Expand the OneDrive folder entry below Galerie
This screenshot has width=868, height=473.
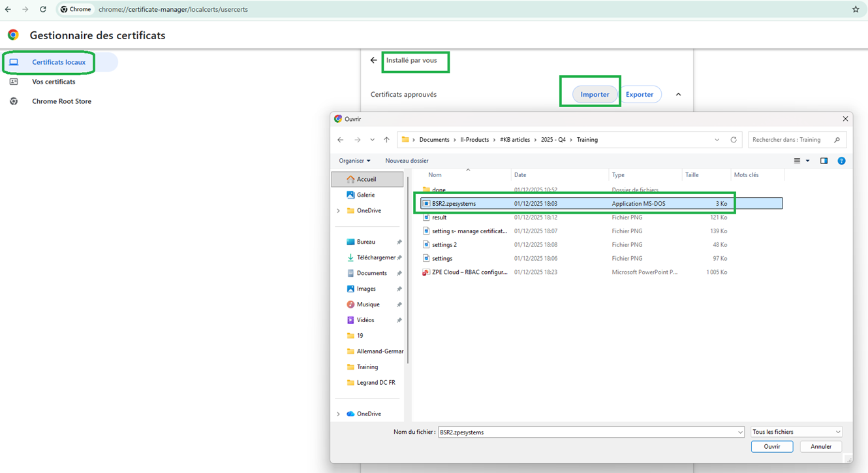point(338,210)
